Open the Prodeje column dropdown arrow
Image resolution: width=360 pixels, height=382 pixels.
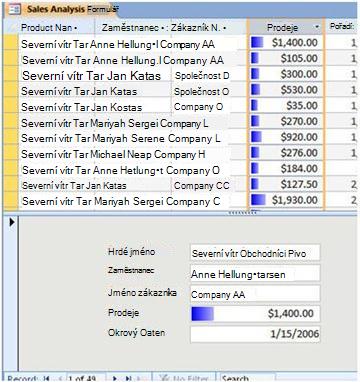317,27
